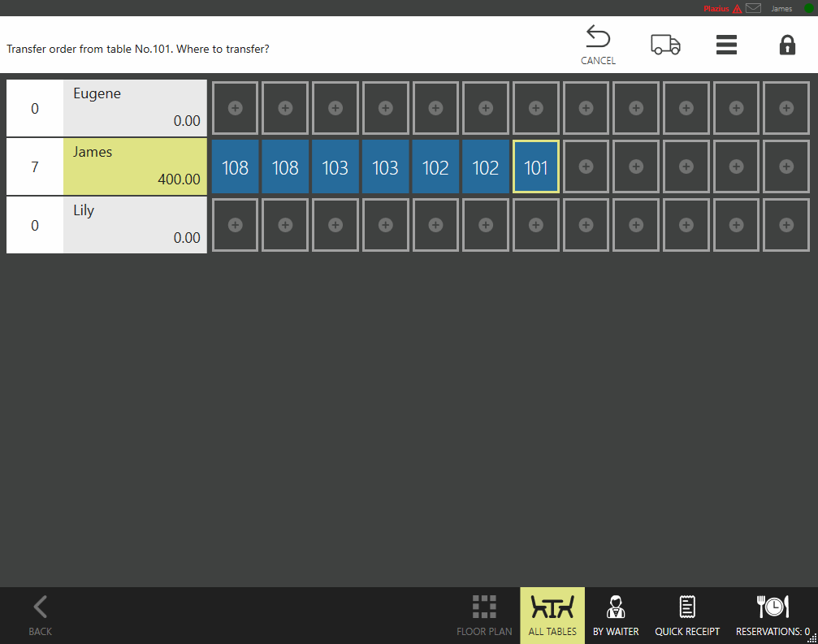
Task: Add table in Eugene's first empty slot
Action: [235, 108]
